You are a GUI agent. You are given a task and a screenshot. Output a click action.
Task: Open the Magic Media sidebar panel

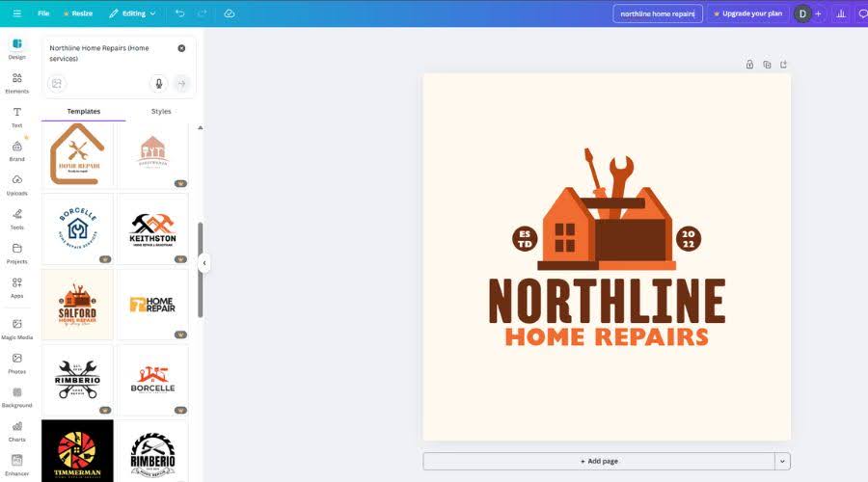point(17,330)
